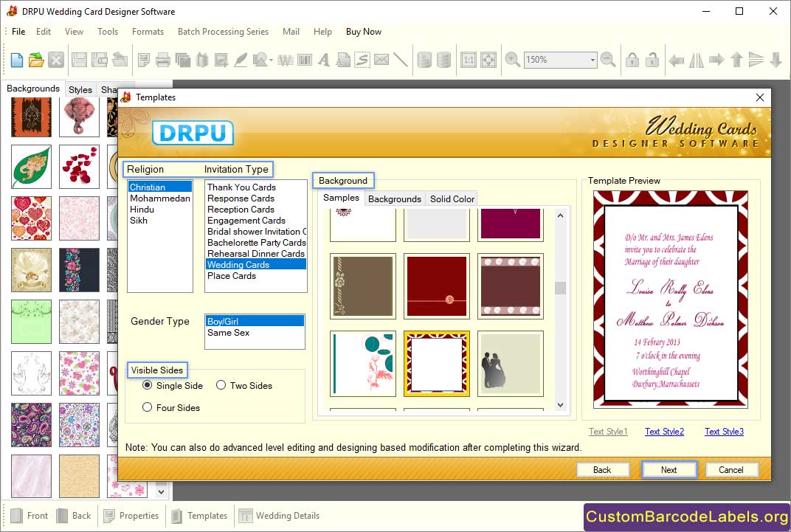The width and height of the screenshot is (791, 532).
Task: Click the gray close-document X icon
Action: [x=56, y=60]
